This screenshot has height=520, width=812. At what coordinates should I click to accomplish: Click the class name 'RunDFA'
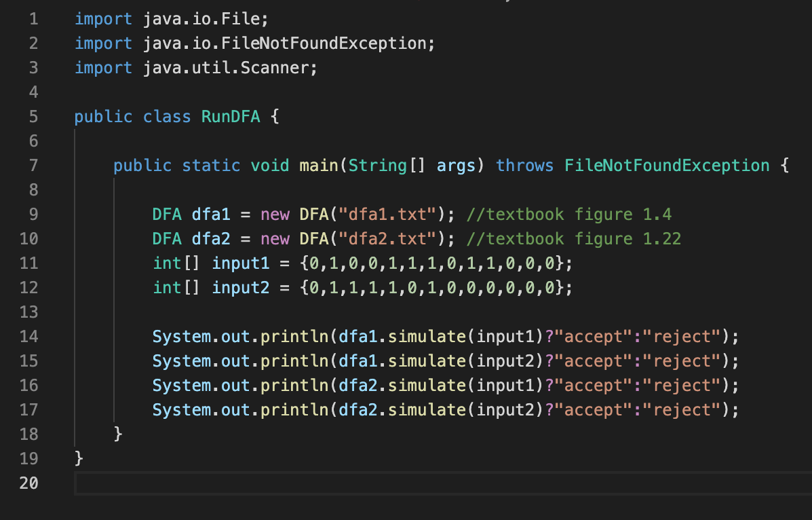[x=231, y=117]
